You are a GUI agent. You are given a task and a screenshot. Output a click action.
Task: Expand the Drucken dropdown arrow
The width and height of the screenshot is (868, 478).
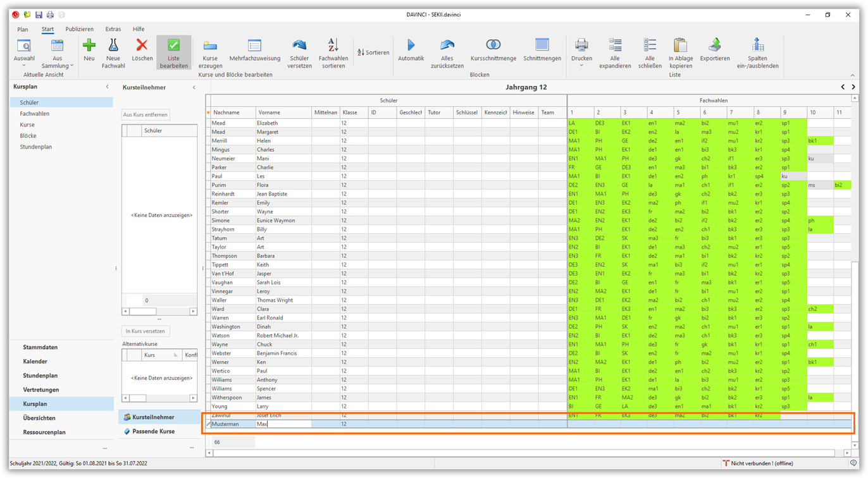coord(581,66)
